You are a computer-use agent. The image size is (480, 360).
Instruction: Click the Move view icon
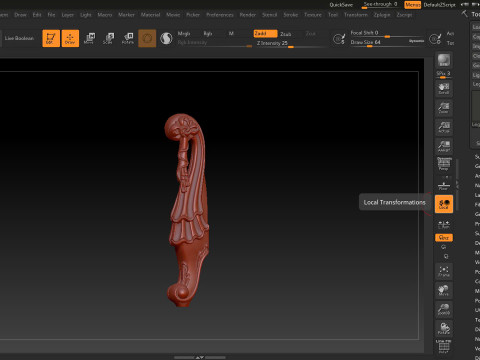[x=444, y=290]
